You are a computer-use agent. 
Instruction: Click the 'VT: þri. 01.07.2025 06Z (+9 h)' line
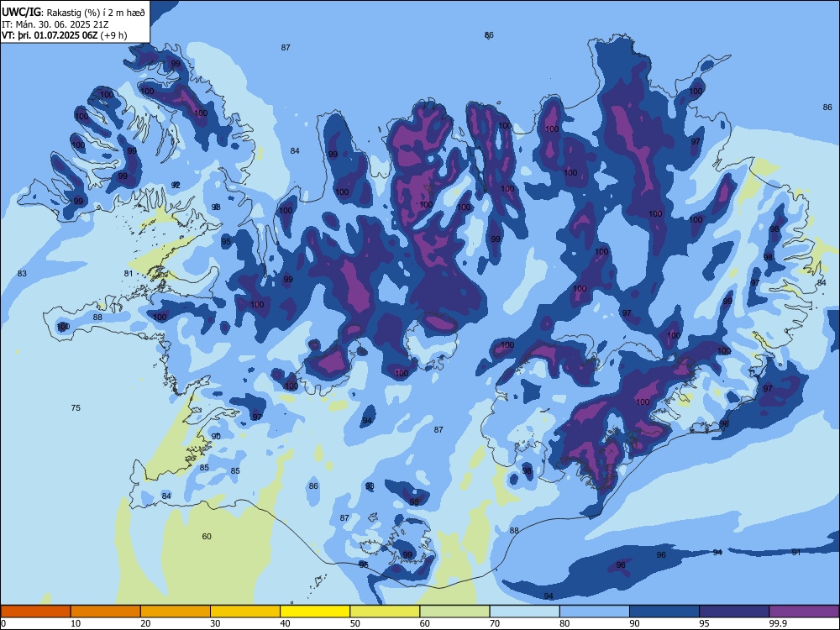(65, 35)
